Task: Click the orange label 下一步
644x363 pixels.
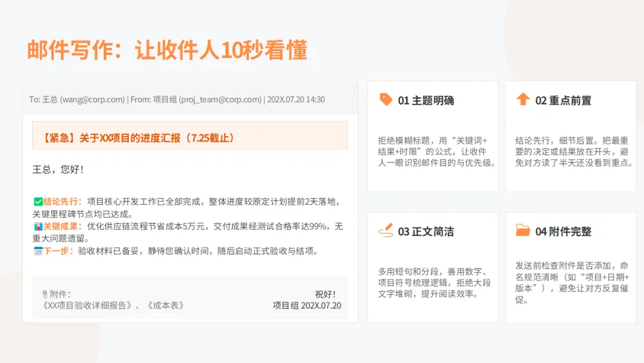Action: pos(56,251)
